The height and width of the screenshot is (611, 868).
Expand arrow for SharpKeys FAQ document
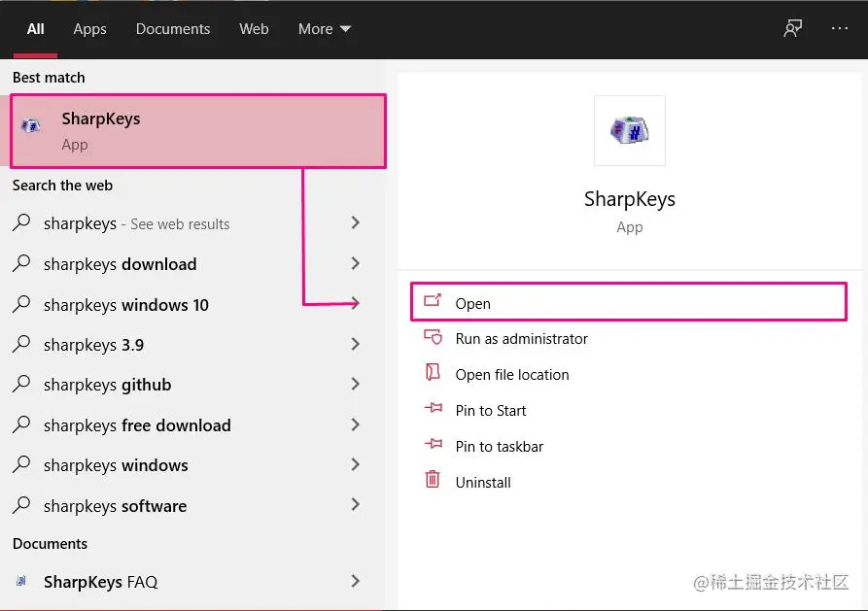click(x=356, y=581)
